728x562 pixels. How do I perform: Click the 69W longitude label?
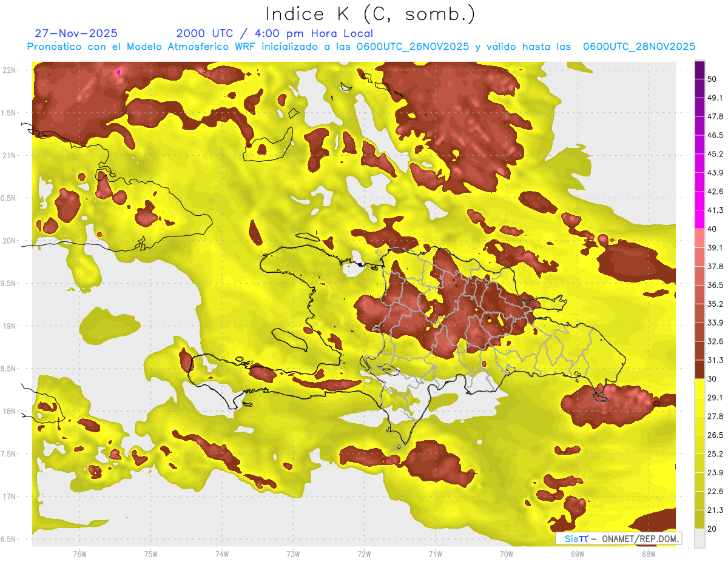click(x=578, y=554)
